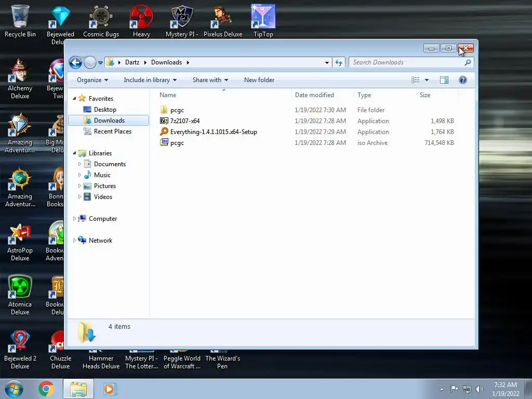Select the AstroPop Deluxe desktop shortcut
532x399 pixels.
pos(20,242)
